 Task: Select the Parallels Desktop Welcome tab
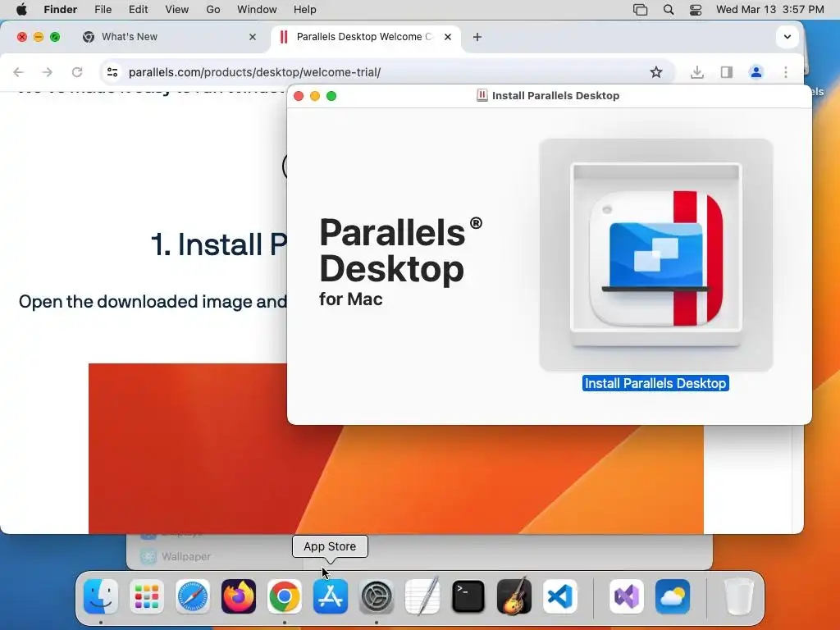pyautogui.click(x=364, y=37)
